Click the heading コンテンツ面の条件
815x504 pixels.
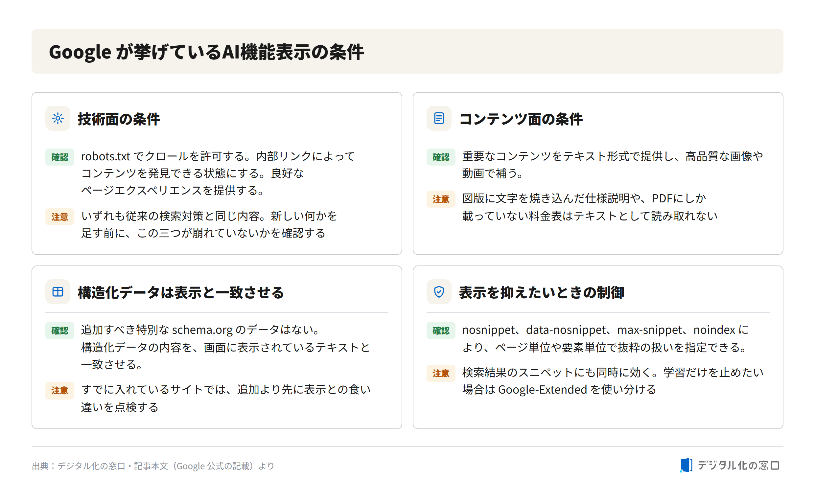[521, 119]
